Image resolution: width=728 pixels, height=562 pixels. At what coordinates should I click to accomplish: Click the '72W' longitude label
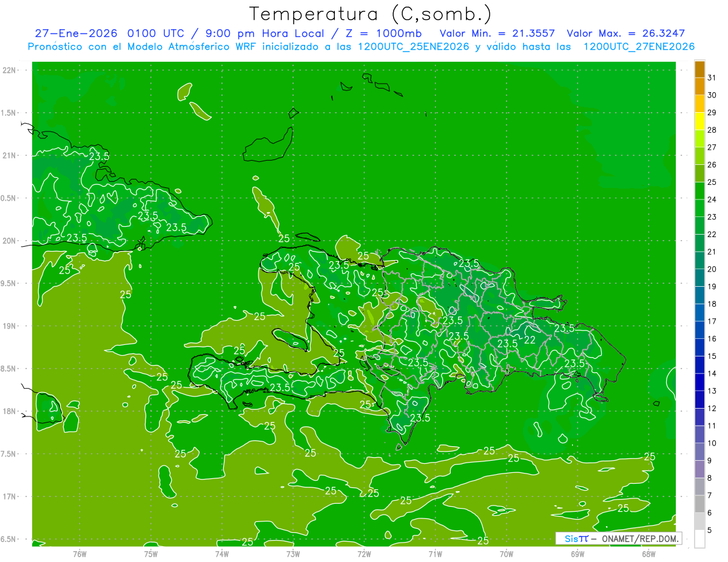coord(364,554)
